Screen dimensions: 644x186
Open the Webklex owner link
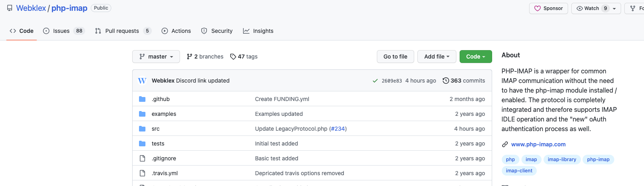click(x=31, y=8)
